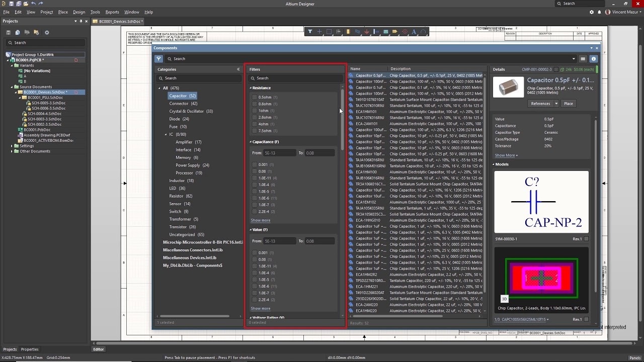Select the Resistor (62) category
644x362 pixels.
[x=181, y=196]
